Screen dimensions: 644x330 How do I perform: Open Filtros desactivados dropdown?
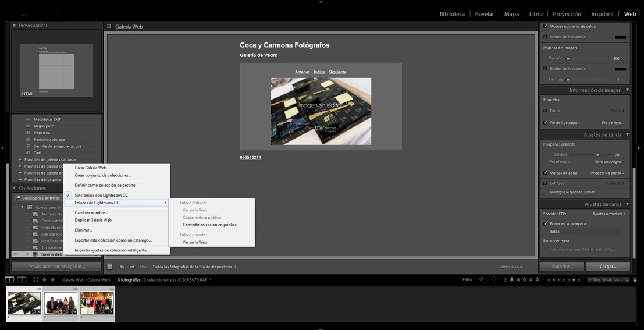pyautogui.click(x=609, y=280)
